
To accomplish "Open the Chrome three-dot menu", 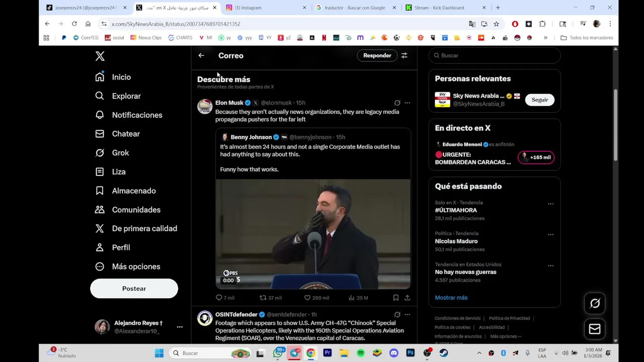I will [x=610, y=24].
